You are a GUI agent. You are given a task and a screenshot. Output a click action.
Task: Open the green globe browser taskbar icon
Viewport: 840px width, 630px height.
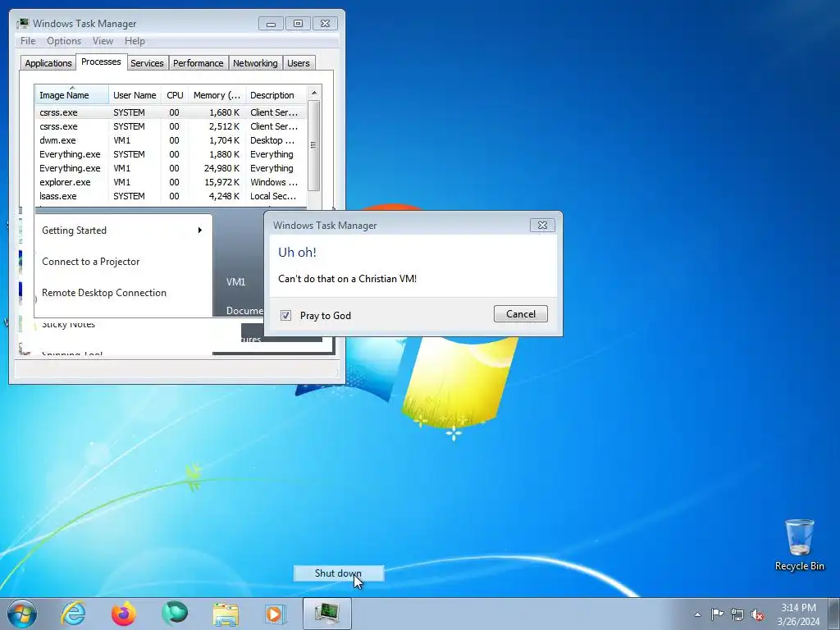tap(175, 614)
